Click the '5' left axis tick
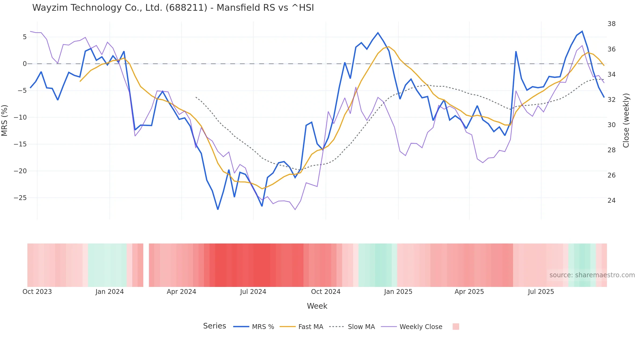The image size is (644, 362). tap(25, 37)
